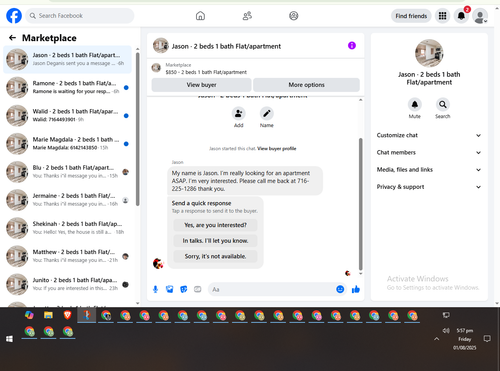Image resolution: width=500 pixels, height=371 pixels.
Task: Open emoji picker in message box
Action: point(340,289)
